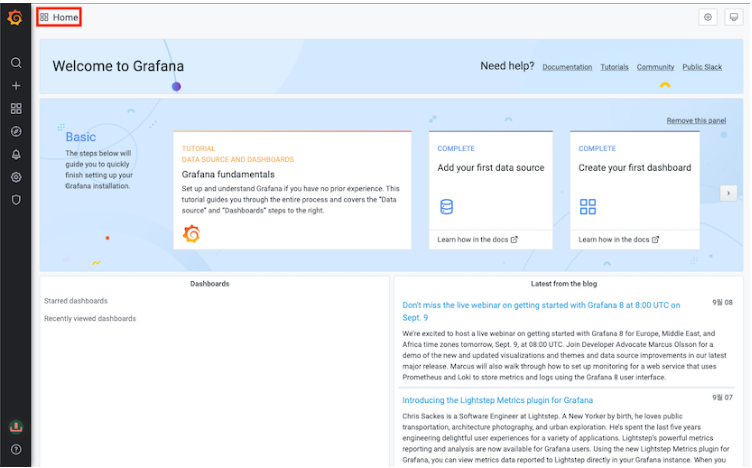Open the Search dashboards icon
Screen dimensions: 752x468
click(x=16, y=63)
